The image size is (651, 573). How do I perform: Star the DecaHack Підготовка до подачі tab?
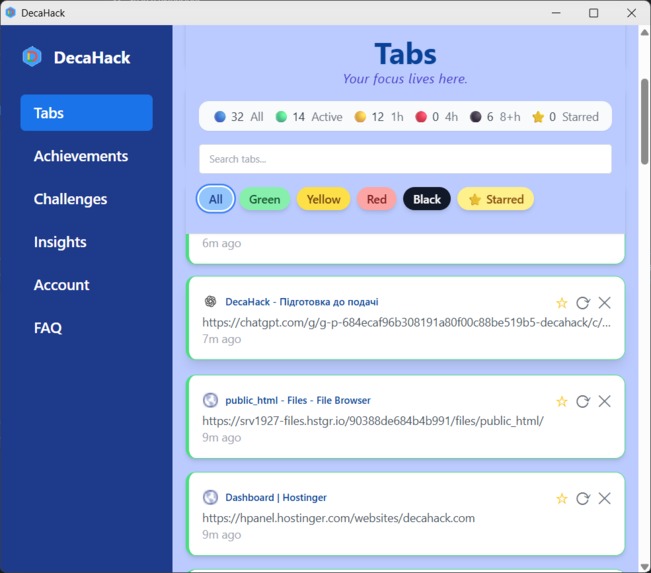pyautogui.click(x=561, y=303)
